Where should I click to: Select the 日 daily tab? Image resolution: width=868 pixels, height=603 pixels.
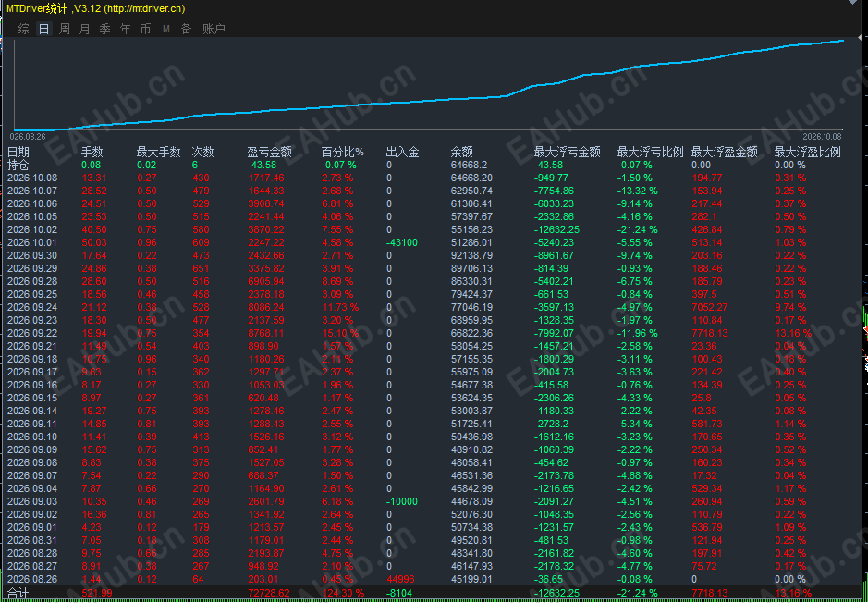click(x=44, y=29)
